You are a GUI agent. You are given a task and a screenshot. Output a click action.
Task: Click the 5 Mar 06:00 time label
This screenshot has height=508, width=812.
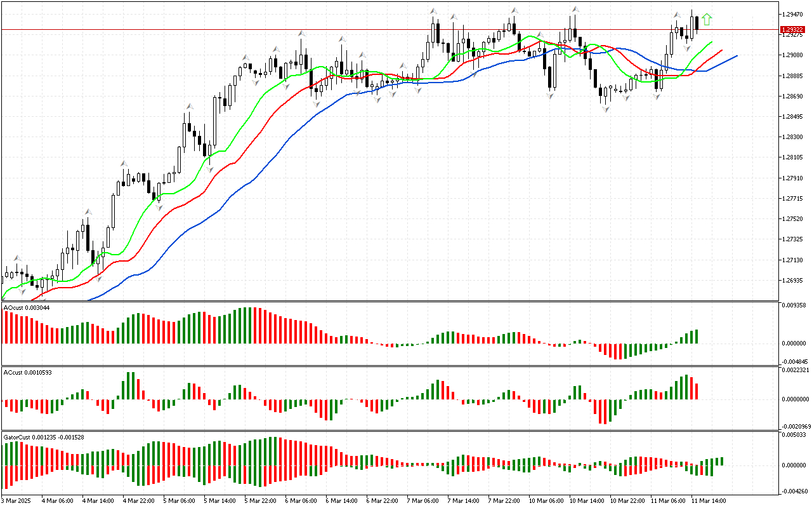[x=180, y=500]
